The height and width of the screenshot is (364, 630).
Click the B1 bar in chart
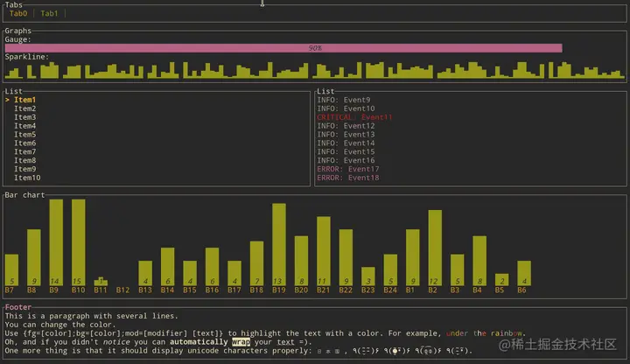tap(413, 257)
